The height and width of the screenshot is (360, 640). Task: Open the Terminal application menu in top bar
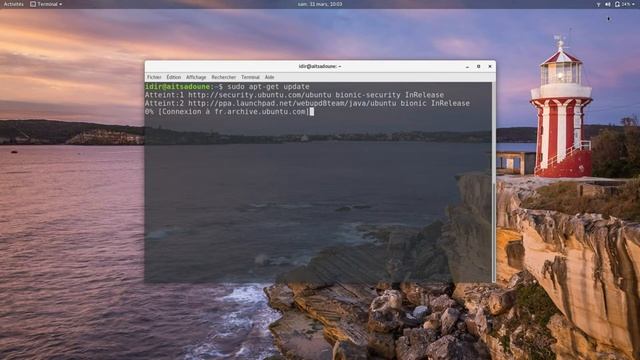pos(46,4)
